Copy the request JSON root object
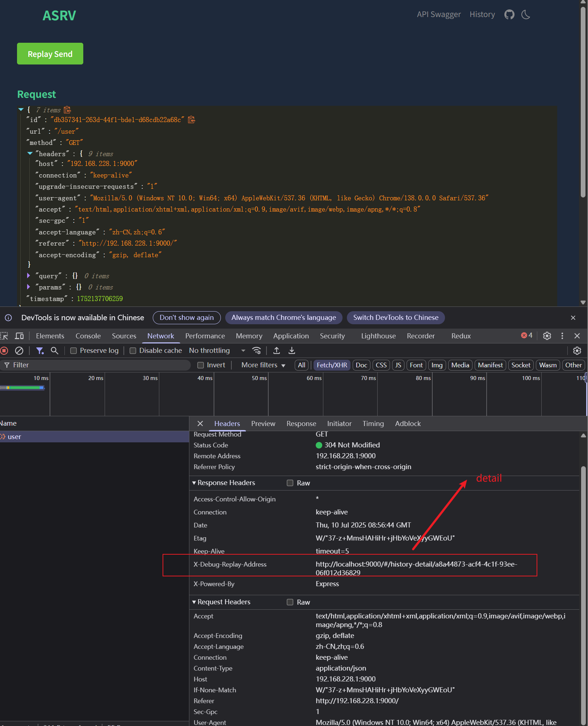 (67, 110)
